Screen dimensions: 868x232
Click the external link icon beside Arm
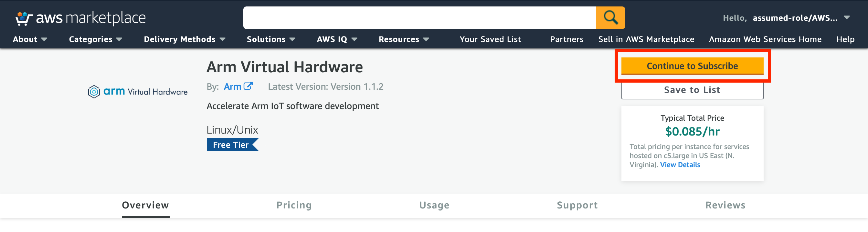pyautogui.click(x=248, y=86)
